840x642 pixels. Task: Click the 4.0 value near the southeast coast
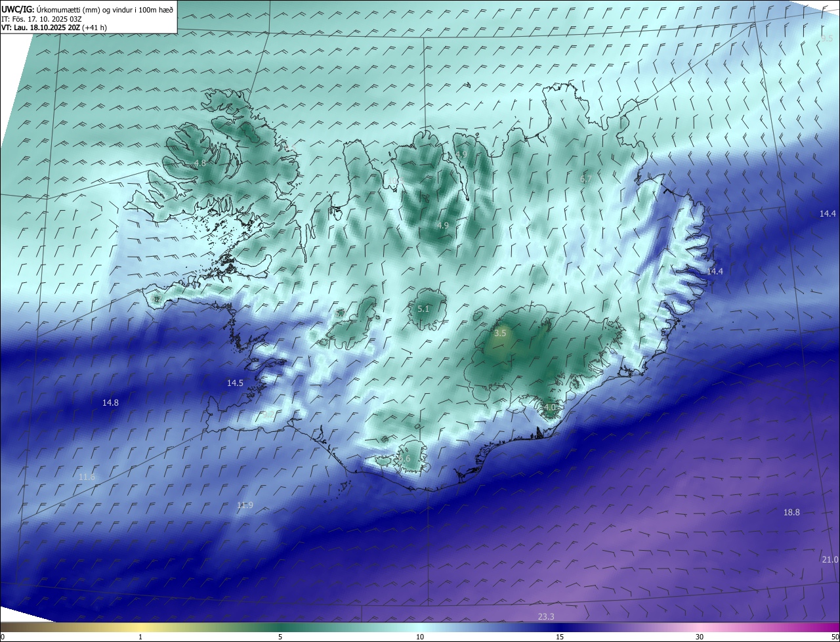549,408
